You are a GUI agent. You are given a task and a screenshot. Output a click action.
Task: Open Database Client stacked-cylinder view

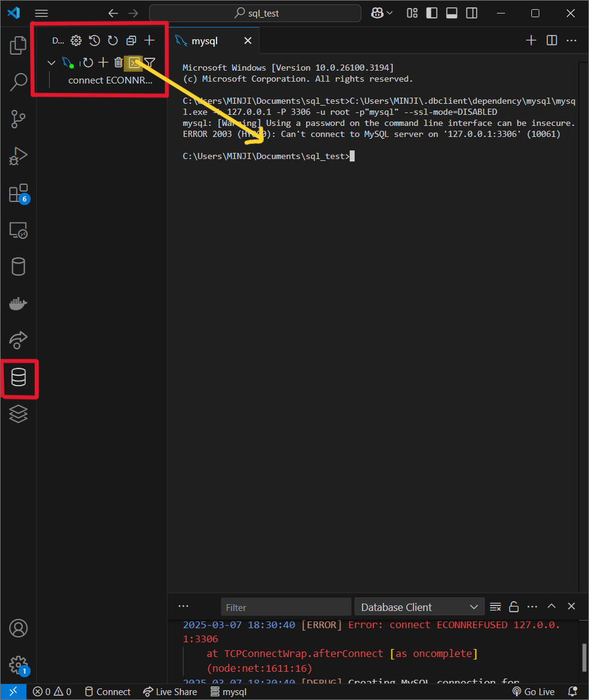pyautogui.click(x=18, y=378)
